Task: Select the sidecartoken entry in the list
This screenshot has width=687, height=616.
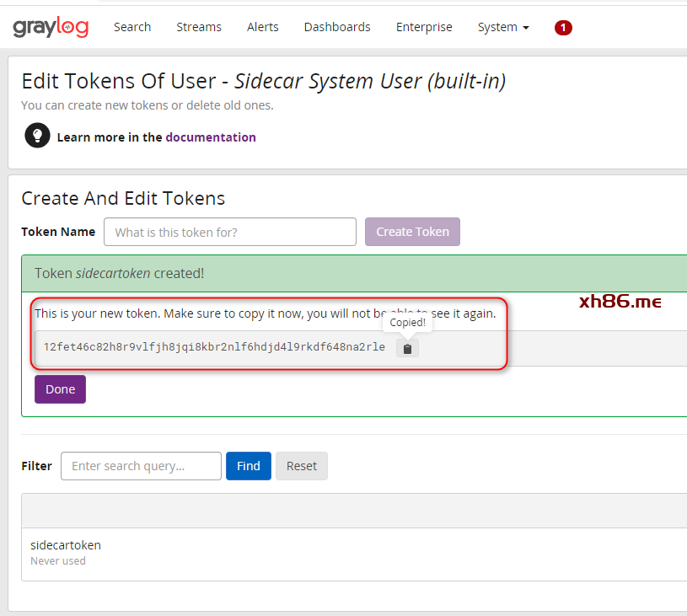Action: click(66, 545)
